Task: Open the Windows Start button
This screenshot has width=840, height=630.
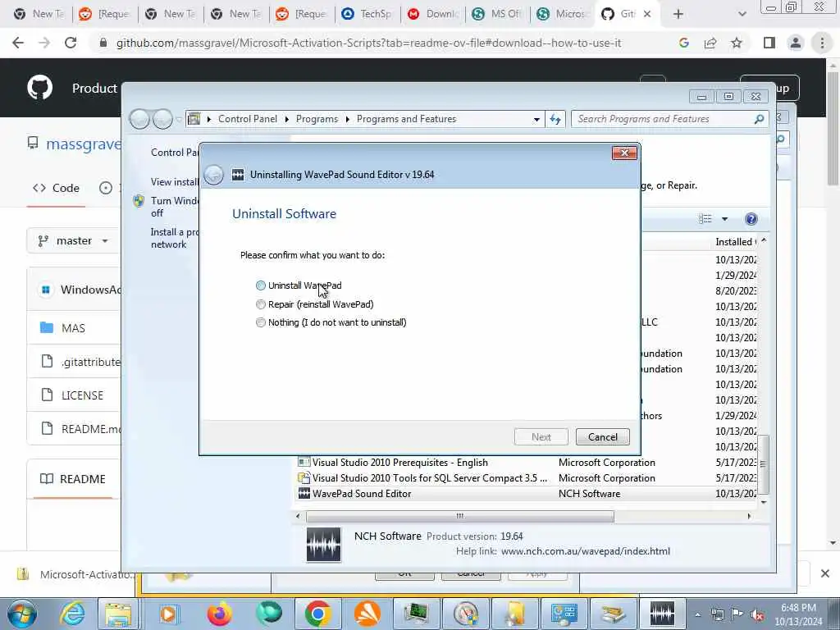Action: point(22,614)
